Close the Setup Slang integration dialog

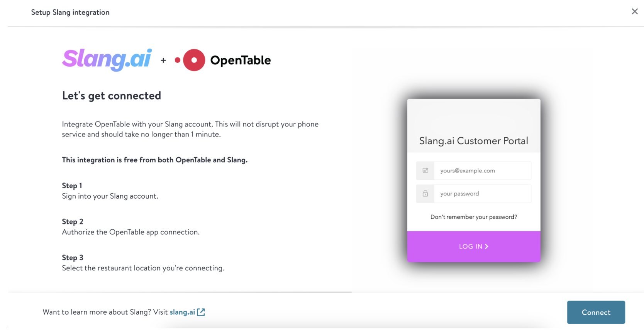point(634,11)
